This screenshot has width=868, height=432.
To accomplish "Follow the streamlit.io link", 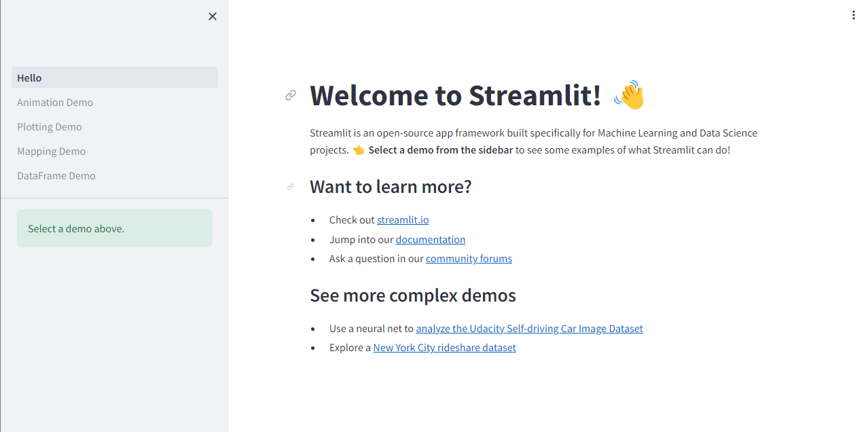I will click(403, 220).
